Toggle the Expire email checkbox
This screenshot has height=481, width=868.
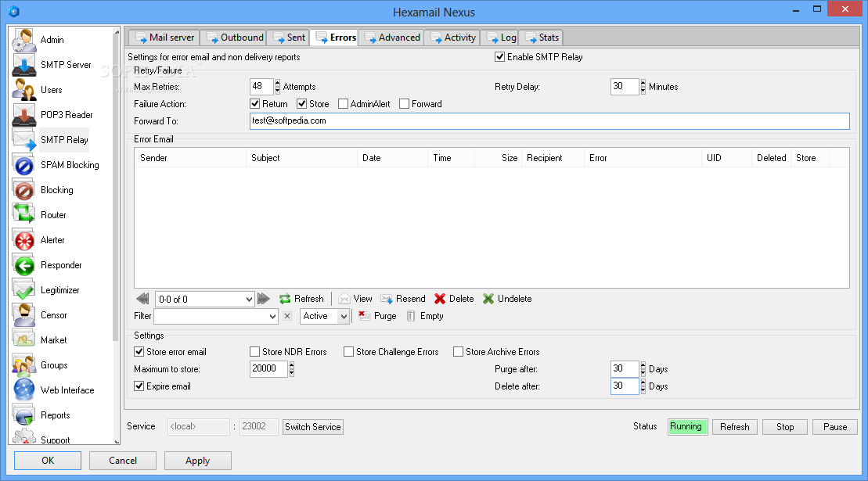(139, 386)
